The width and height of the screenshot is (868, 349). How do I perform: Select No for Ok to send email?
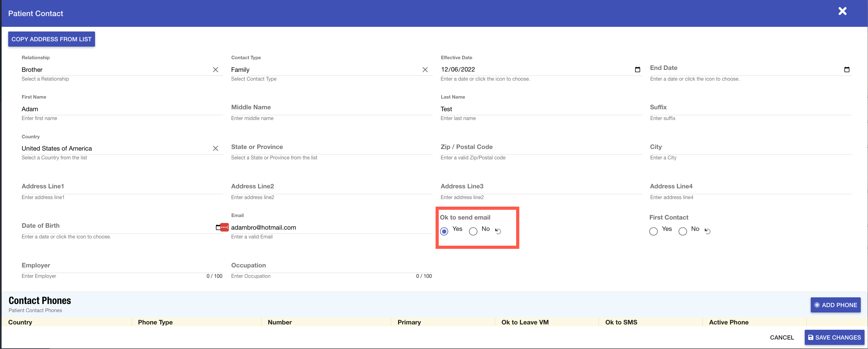tap(473, 231)
